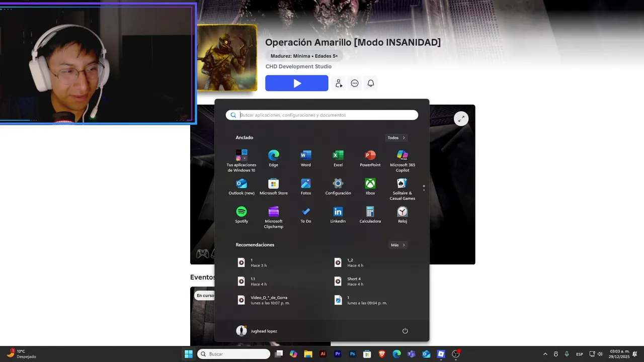Open Task View on taskbar
Screen dimensions: 644x362
click(279, 354)
